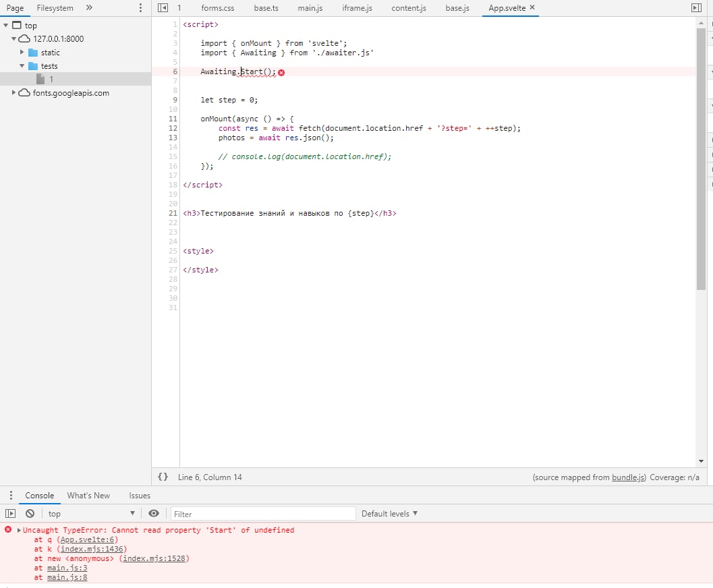Click the fonts.googleapis.com cloud icon

pos(24,92)
